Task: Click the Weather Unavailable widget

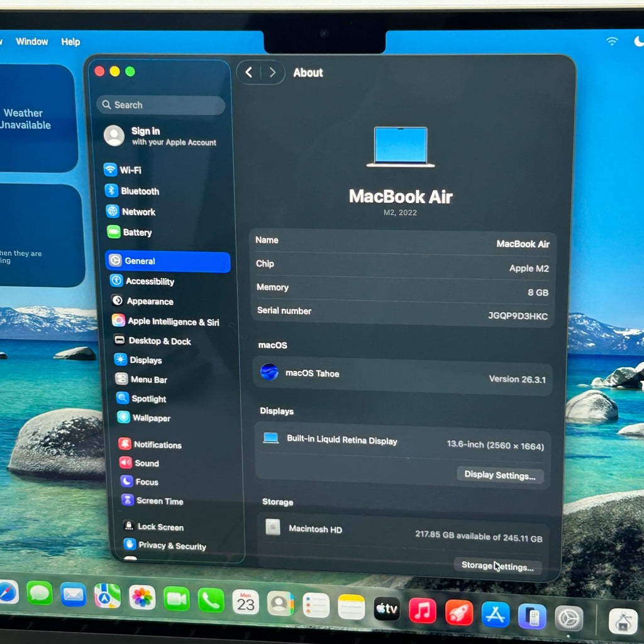Action: [x=37, y=119]
